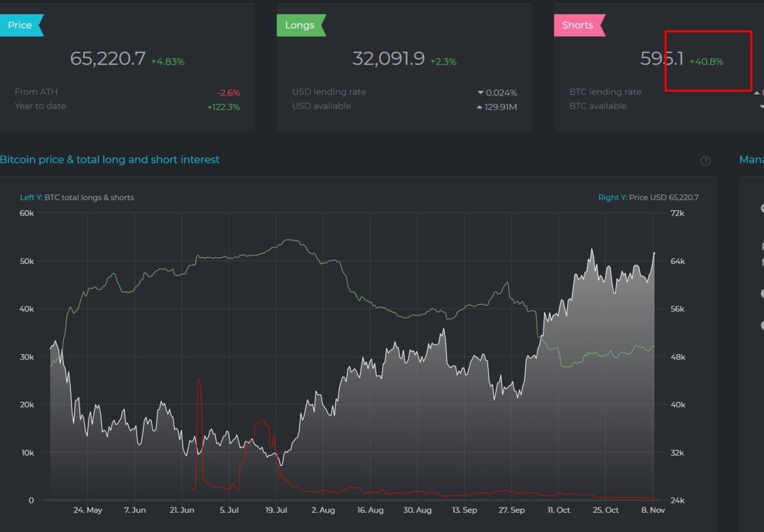The width and height of the screenshot is (764, 532).
Task: Select the 24. May date on the x-axis
Action: coord(88,511)
